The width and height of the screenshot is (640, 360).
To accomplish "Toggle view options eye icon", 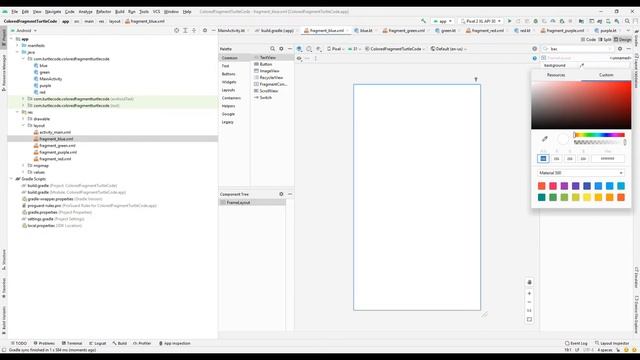I will pyautogui.click(x=299, y=59).
